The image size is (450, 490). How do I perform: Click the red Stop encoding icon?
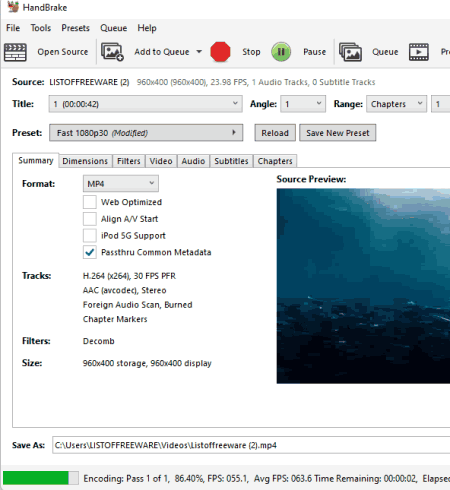coord(220,52)
